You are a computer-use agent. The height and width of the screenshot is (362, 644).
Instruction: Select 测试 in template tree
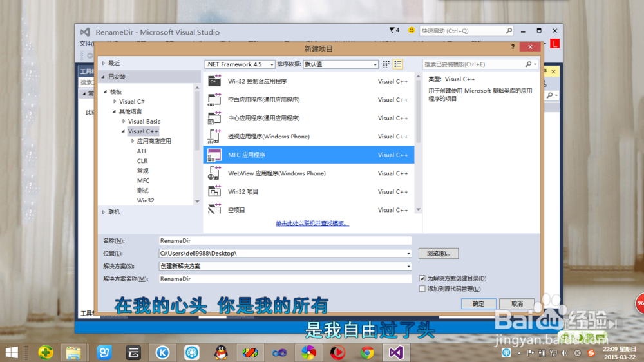point(143,191)
